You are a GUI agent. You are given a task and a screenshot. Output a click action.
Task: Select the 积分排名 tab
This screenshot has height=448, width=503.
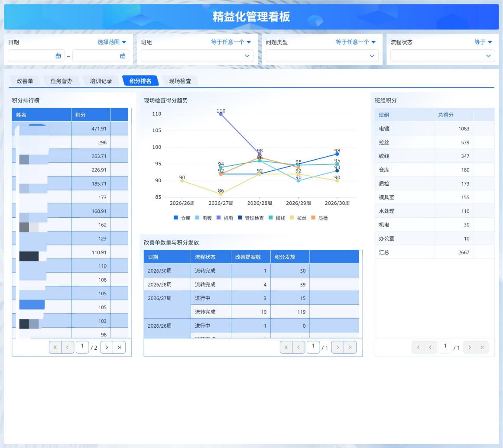pyautogui.click(x=140, y=81)
